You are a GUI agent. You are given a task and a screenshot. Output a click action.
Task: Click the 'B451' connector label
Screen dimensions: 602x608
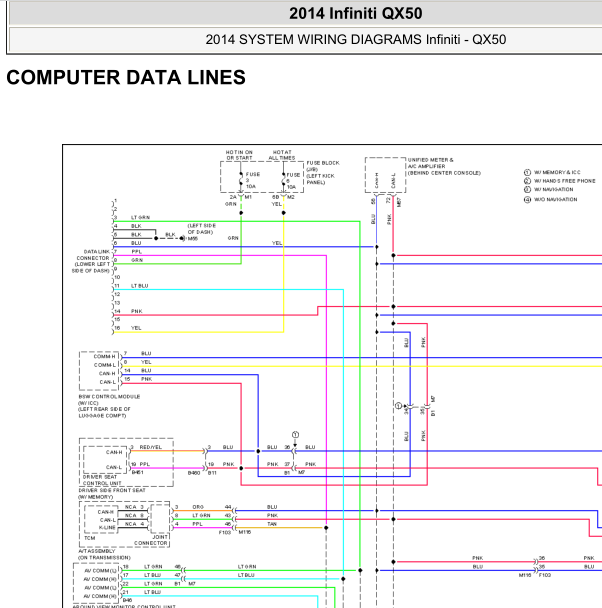(137, 472)
